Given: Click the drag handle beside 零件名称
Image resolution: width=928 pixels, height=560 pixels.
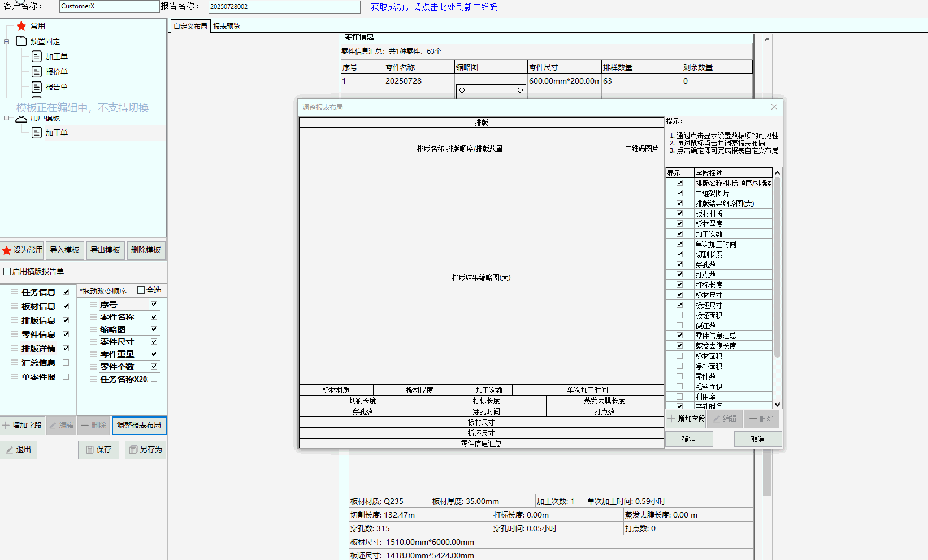Looking at the screenshot, I should (93, 317).
